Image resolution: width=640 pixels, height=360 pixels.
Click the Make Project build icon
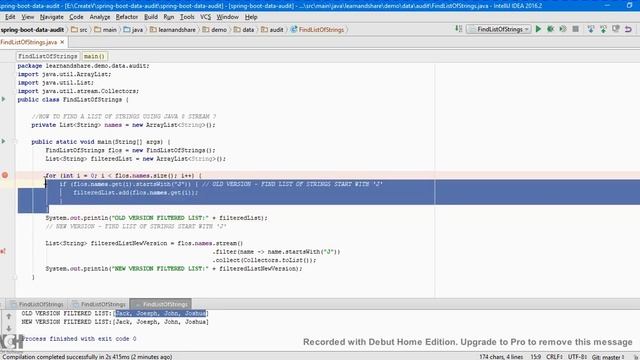[459, 29]
